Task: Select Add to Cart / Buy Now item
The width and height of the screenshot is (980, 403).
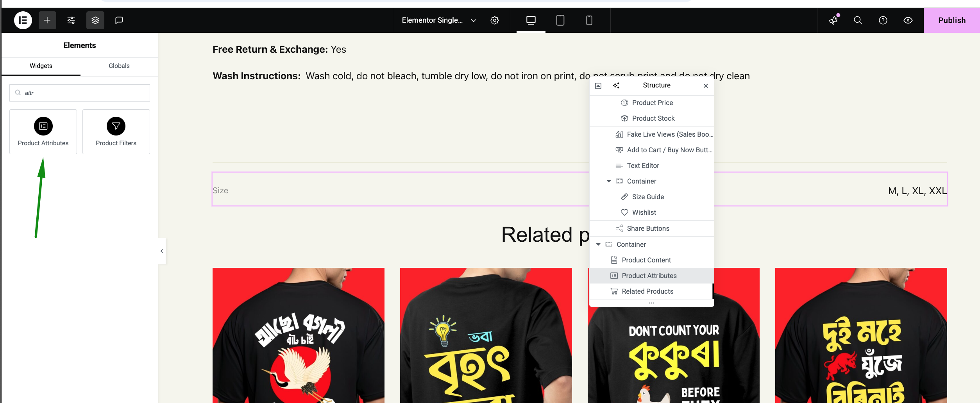Action: [652, 150]
